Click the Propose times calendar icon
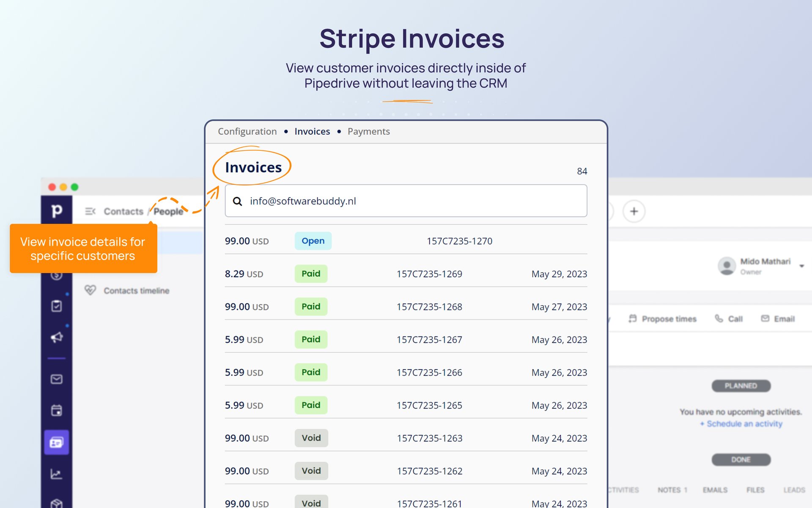812x508 pixels. coord(632,318)
